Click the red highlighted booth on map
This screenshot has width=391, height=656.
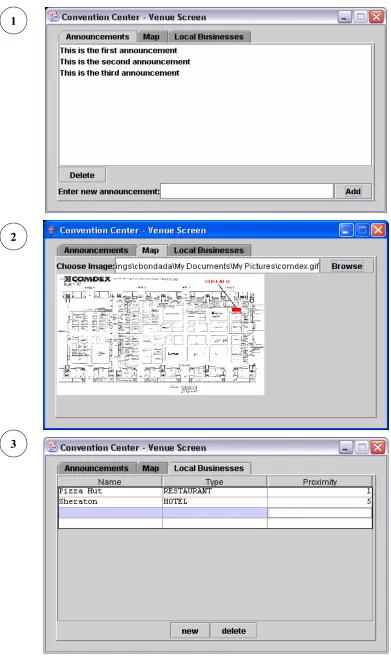[236, 310]
